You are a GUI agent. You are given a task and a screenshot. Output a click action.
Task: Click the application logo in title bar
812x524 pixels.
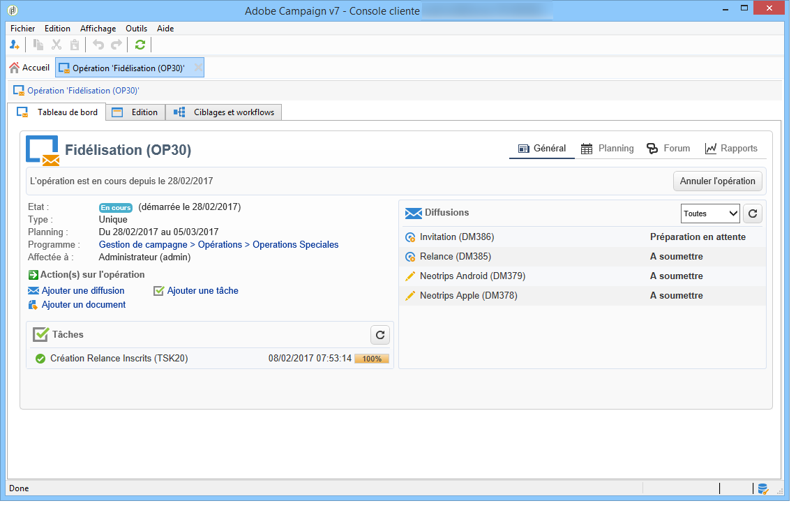coord(13,10)
